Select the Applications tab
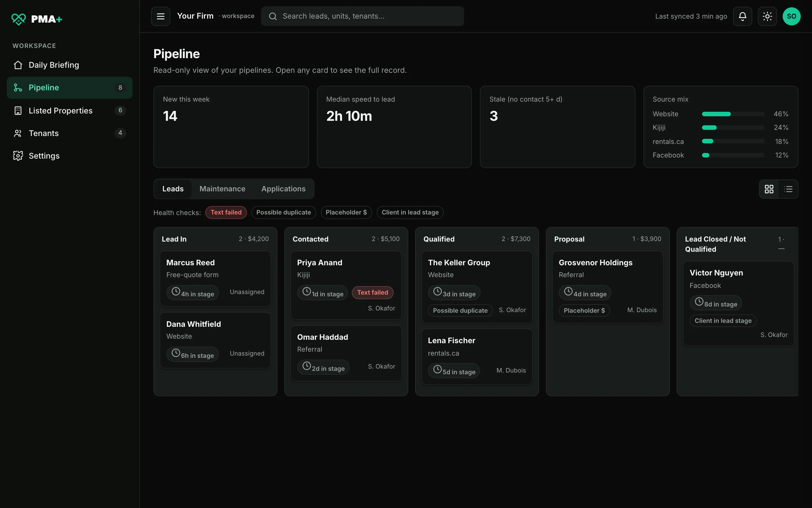 [x=283, y=189]
